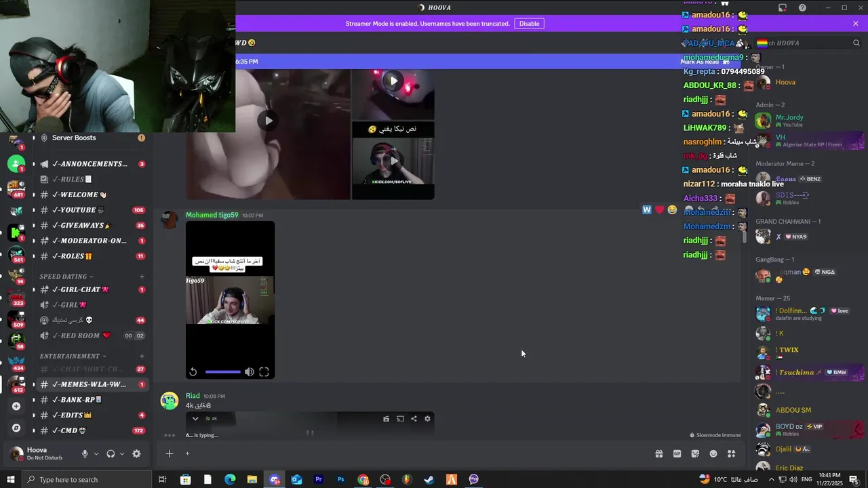Collapse the ENTERTAINEMENT category
Viewport: 868px width, 488px height.
pos(73,356)
